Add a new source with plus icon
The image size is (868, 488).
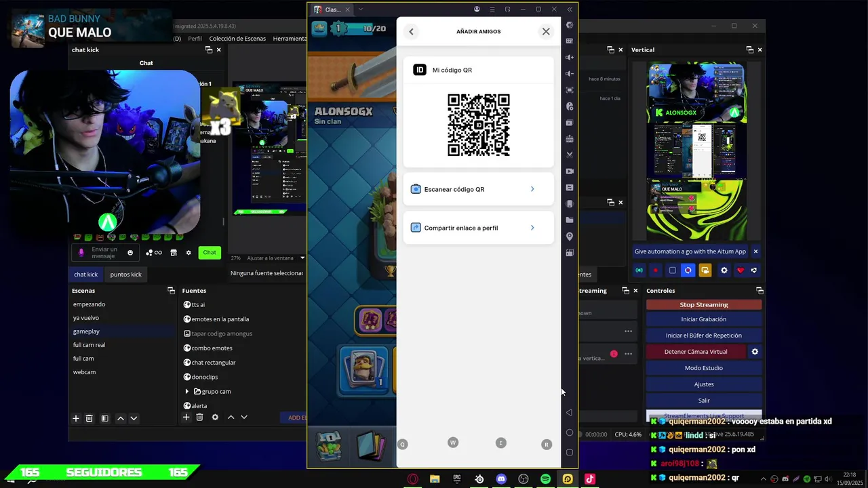pyautogui.click(x=186, y=418)
